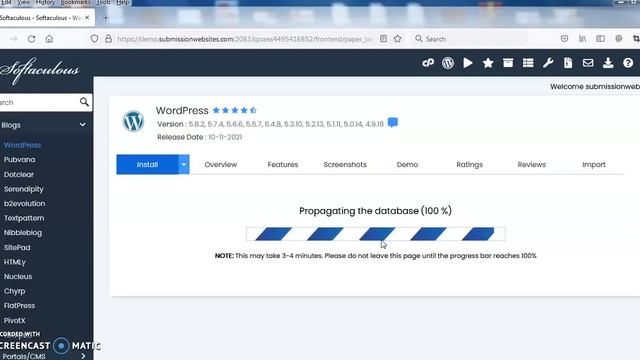
Task: Select WordPress in sidebar list
Action: point(22,145)
